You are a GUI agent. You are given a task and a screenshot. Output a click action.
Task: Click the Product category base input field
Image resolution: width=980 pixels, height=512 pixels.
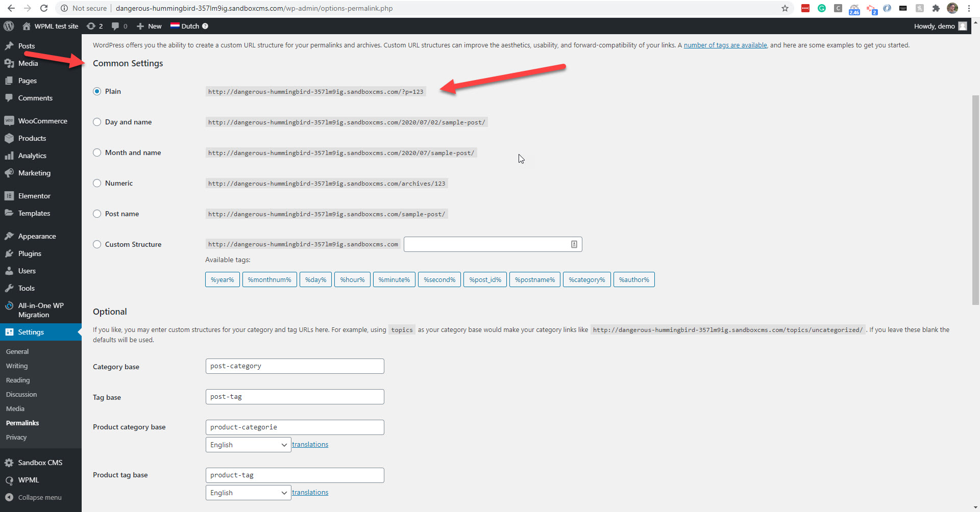tap(295, 427)
